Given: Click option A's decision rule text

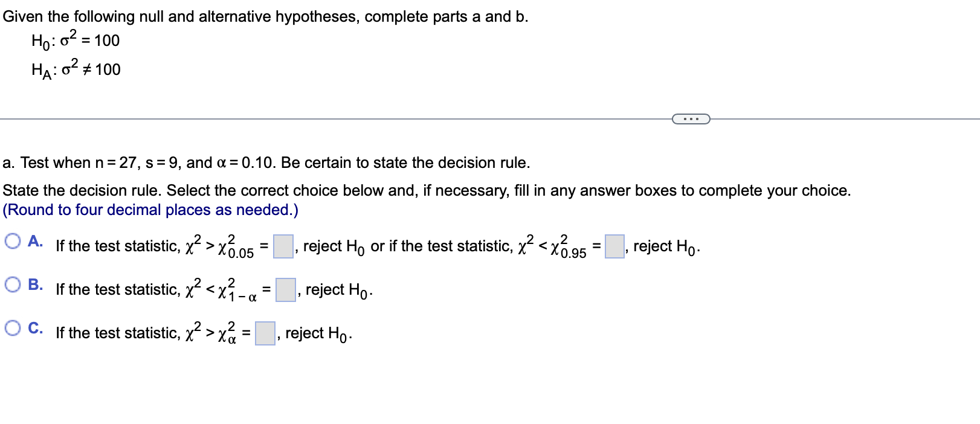Looking at the screenshot, I should (x=378, y=246).
